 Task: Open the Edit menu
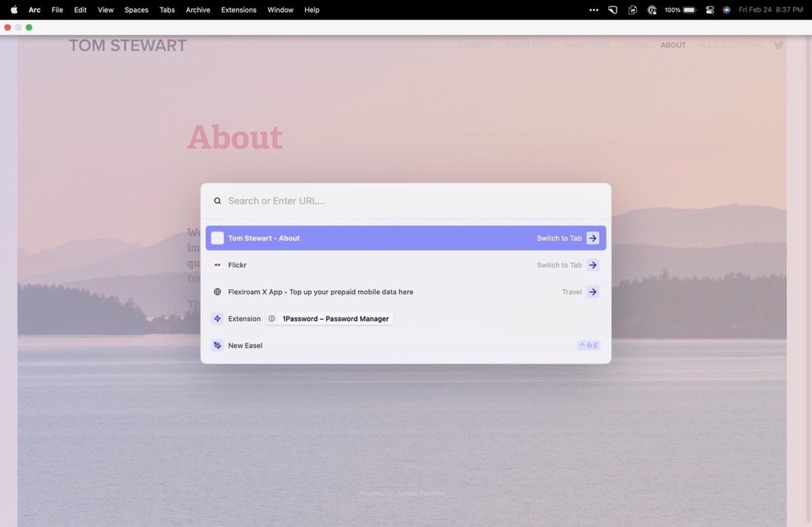(80, 10)
